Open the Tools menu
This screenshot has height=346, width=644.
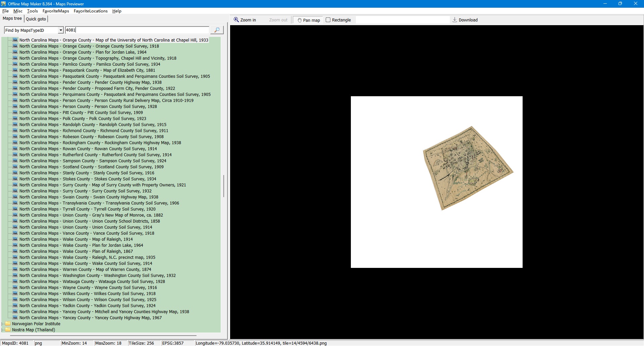[32, 11]
